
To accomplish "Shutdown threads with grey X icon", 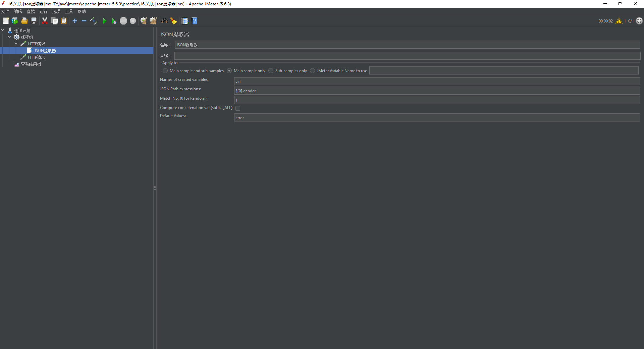I will pyautogui.click(x=133, y=21).
